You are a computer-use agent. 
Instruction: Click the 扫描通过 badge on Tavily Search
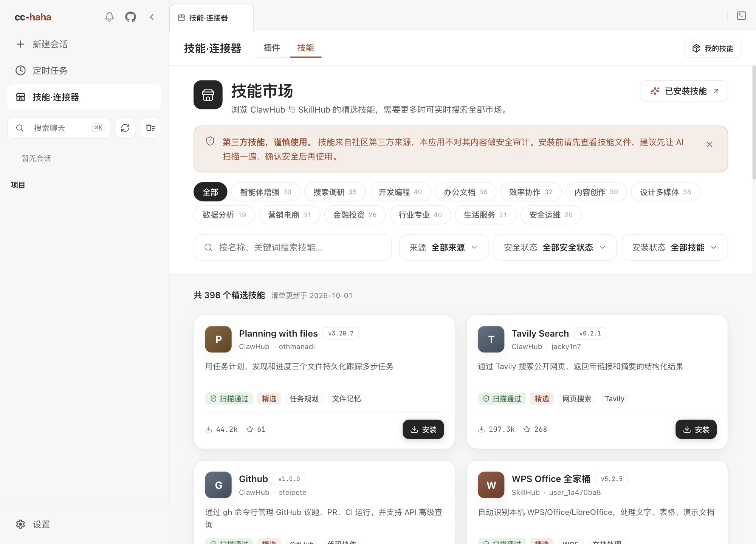[x=502, y=399]
